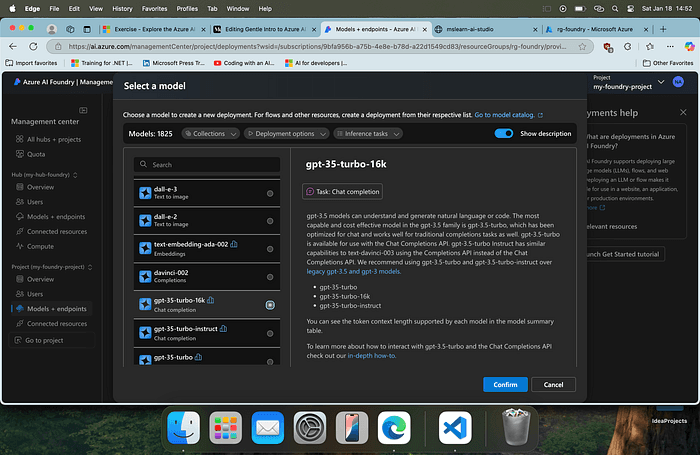Open Launchpad from the dock

(x=225, y=428)
